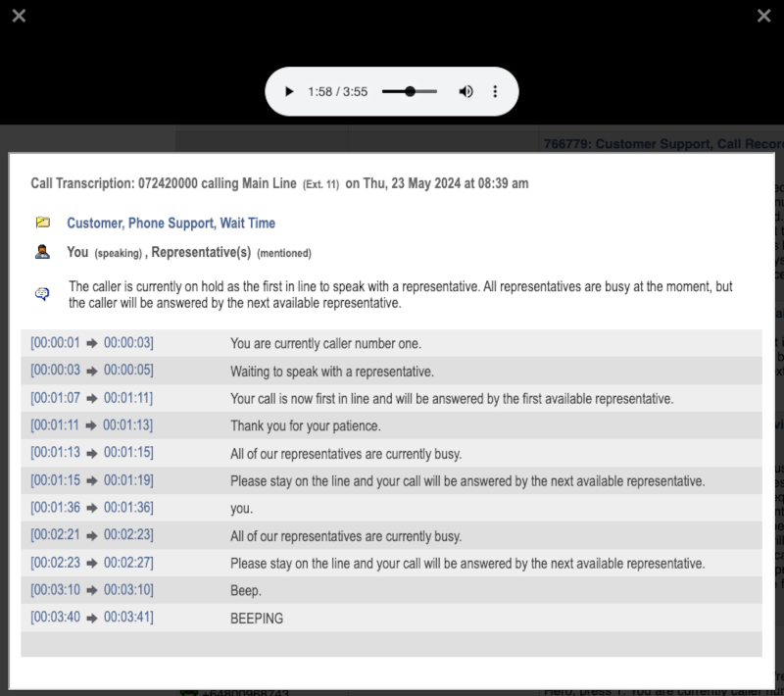Play the call recording audio
Screen dimensions: 784x696
click(x=289, y=91)
